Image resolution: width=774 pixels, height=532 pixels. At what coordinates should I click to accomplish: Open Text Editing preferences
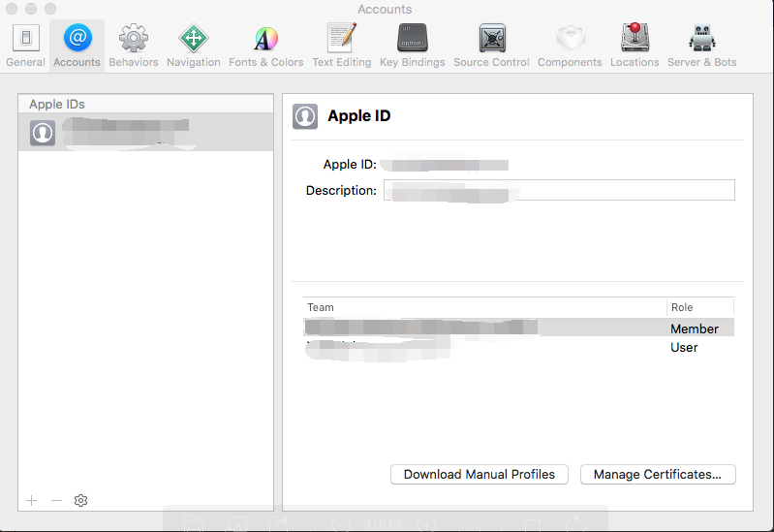[342, 46]
